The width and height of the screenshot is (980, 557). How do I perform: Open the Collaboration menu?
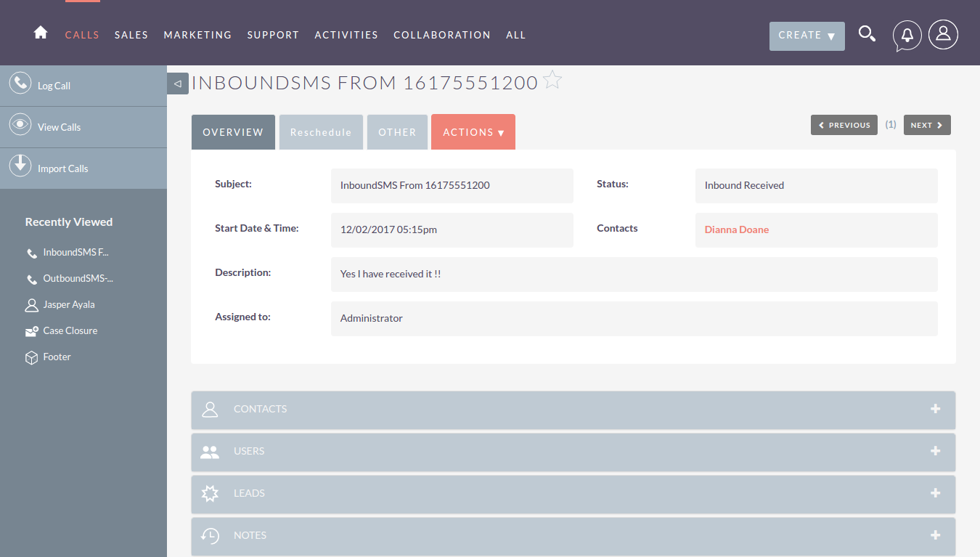[442, 35]
